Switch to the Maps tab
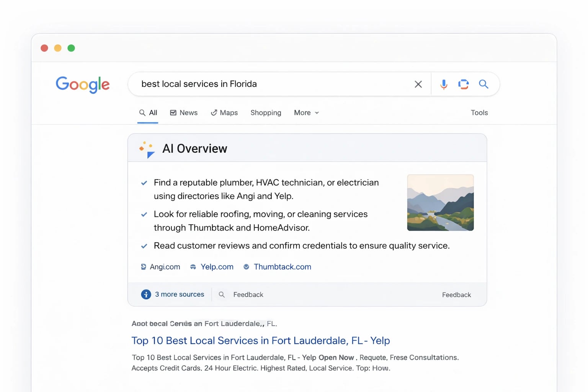The width and height of the screenshot is (588, 392). click(x=224, y=113)
